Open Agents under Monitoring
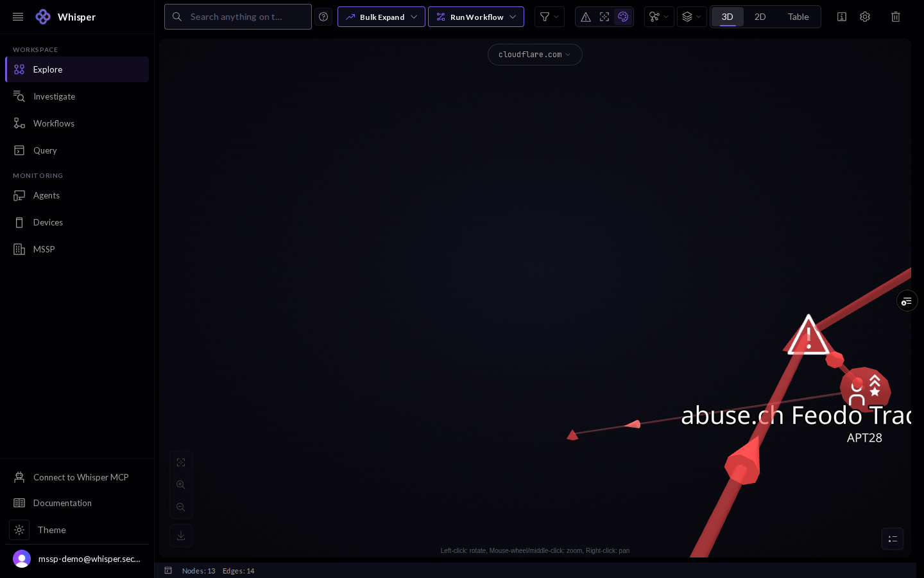Image resolution: width=924 pixels, height=578 pixels. [x=77, y=195]
